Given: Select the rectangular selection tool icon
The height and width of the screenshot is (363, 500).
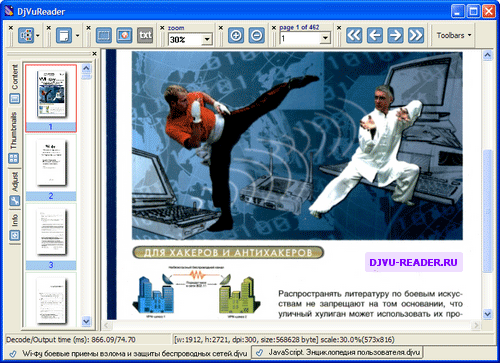Looking at the screenshot, I should pos(104,35).
